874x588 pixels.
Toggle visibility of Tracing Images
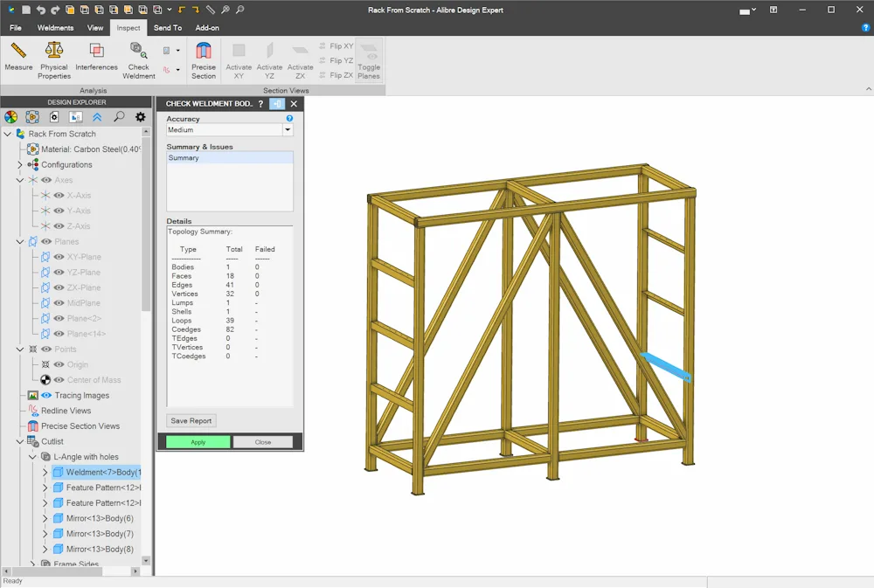pyautogui.click(x=46, y=395)
